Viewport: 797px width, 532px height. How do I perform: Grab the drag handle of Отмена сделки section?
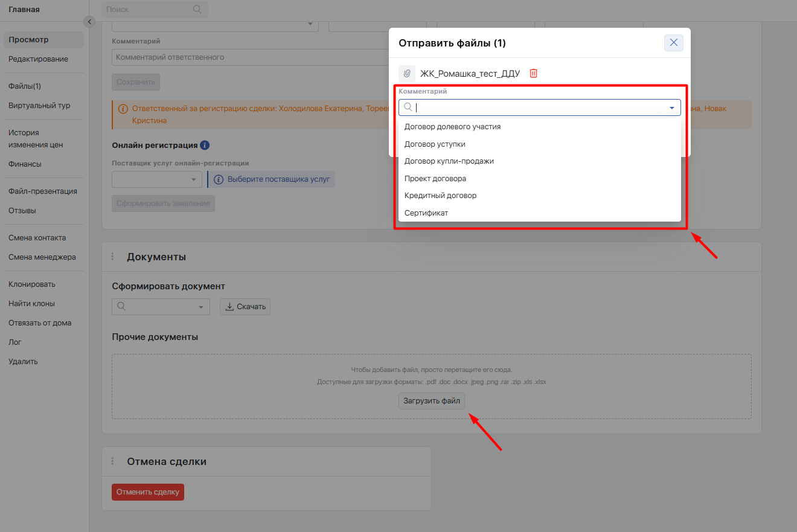[112, 461]
